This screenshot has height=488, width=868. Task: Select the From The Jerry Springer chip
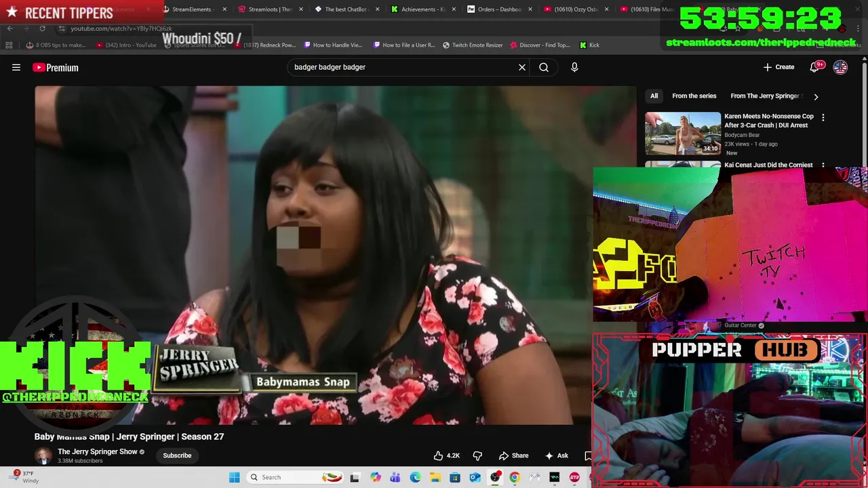[765, 96]
